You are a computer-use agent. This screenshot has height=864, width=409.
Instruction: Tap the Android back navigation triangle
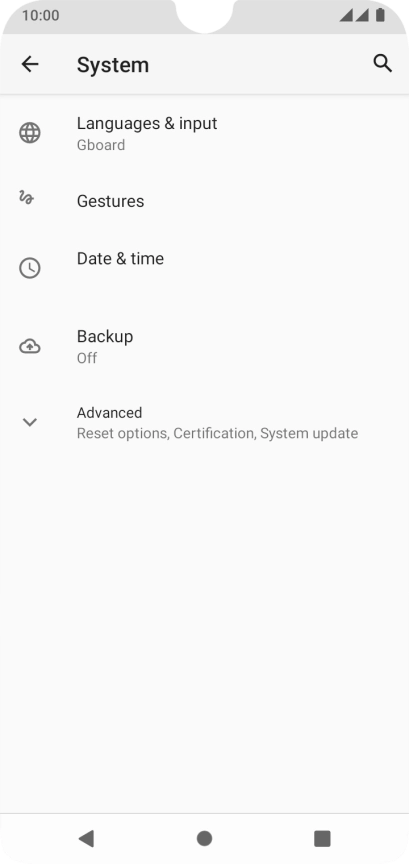click(x=86, y=838)
